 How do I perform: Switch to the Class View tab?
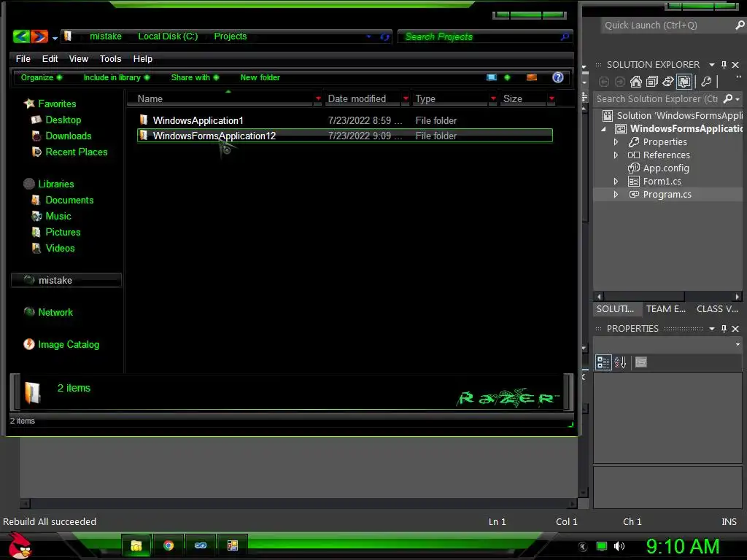[717, 309]
